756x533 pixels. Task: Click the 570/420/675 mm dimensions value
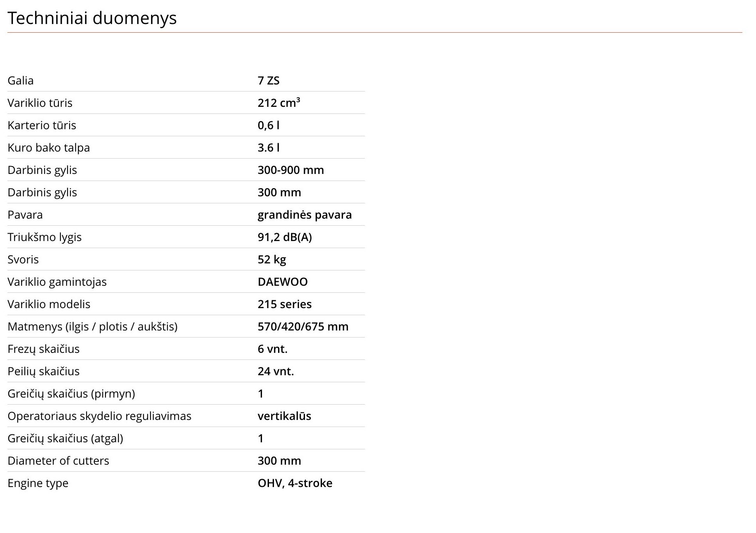303,326
